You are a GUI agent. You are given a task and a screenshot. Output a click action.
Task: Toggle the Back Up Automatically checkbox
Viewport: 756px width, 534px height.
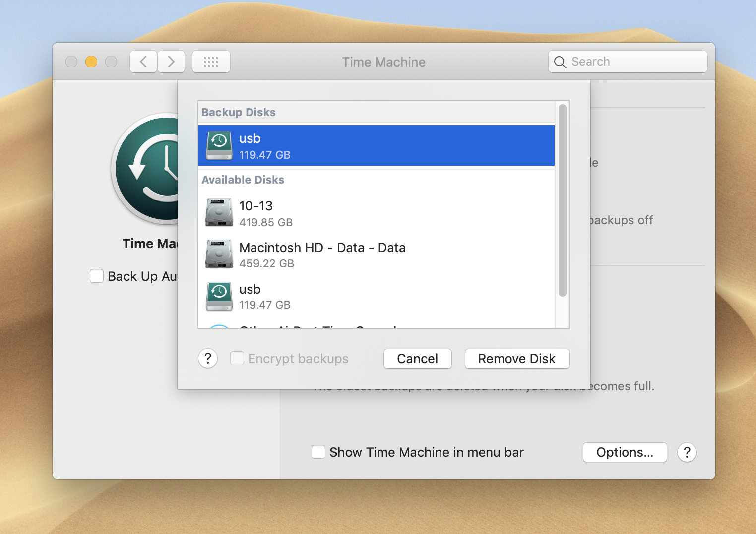click(97, 276)
